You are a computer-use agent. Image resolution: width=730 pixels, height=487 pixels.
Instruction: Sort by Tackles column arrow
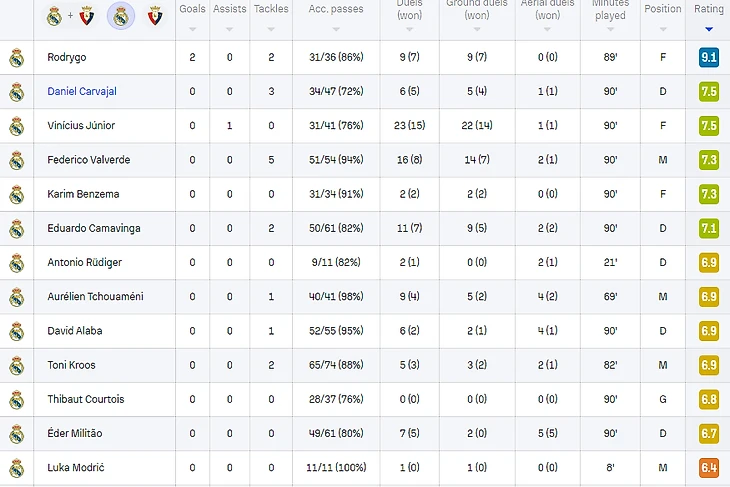click(x=271, y=29)
